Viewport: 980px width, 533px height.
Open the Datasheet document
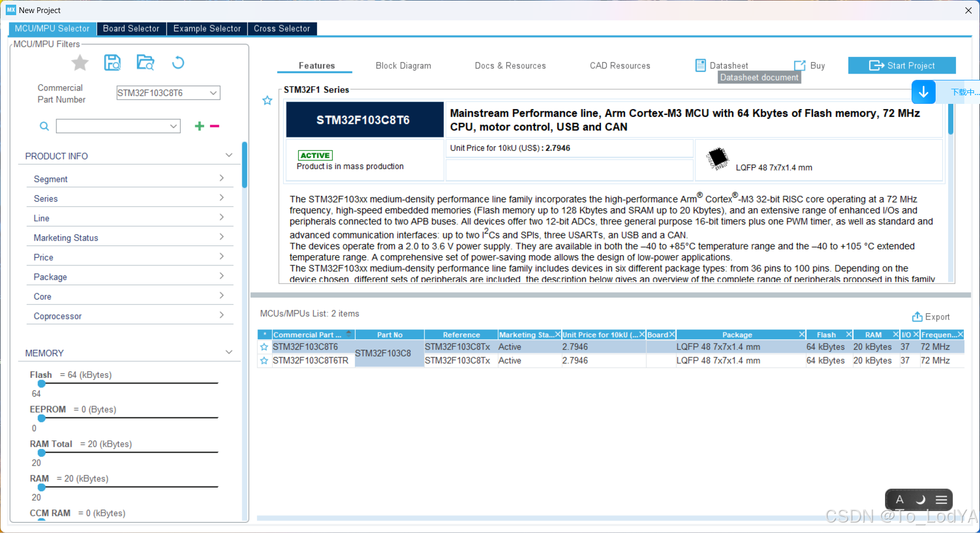722,66
